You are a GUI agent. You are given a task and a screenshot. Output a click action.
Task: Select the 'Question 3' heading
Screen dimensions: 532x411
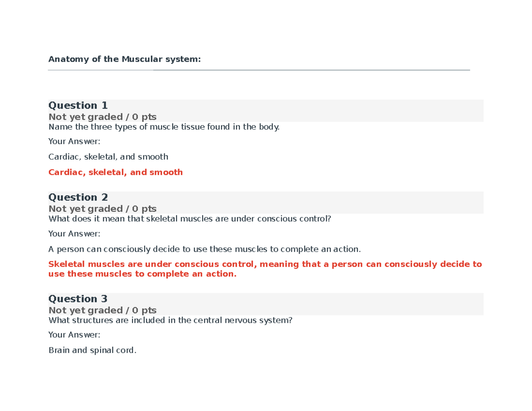(78, 299)
